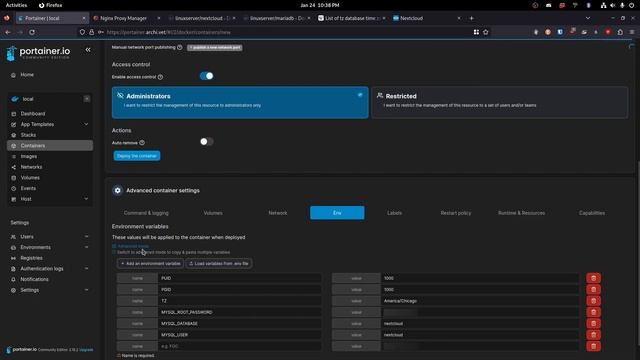
Task: Select Containers in the sidebar
Action: click(x=50, y=145)
